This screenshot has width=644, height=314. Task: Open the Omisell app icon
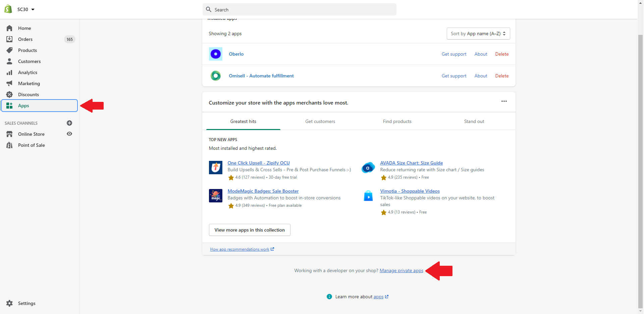click(215, 76)
